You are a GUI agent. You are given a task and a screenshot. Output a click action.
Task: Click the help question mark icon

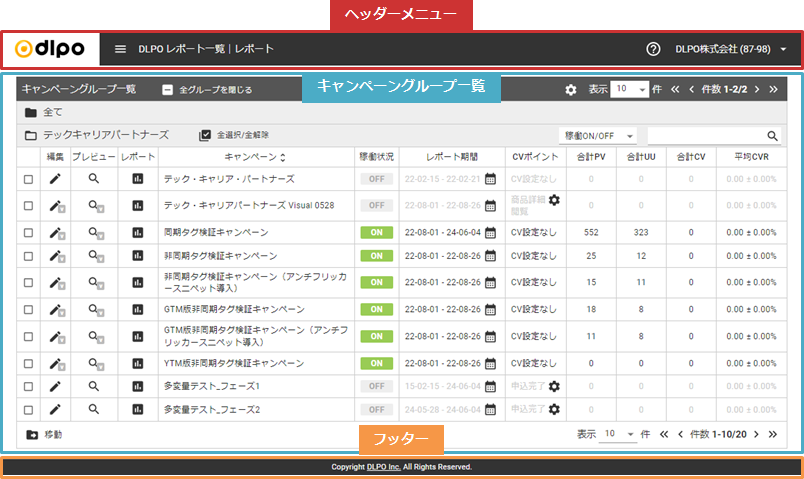tap(653, 49)
